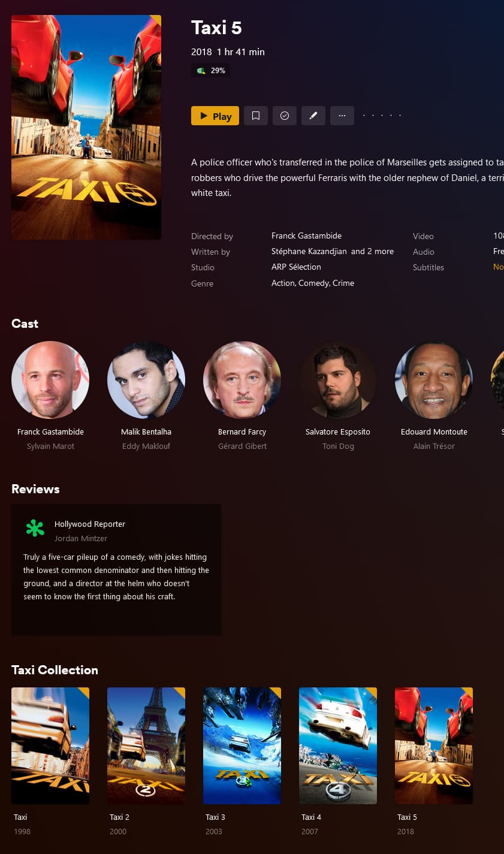Open the ARP Sélection studio link
Image resolution: width=504 pixels, height=854 pixels.
point(296,267)
